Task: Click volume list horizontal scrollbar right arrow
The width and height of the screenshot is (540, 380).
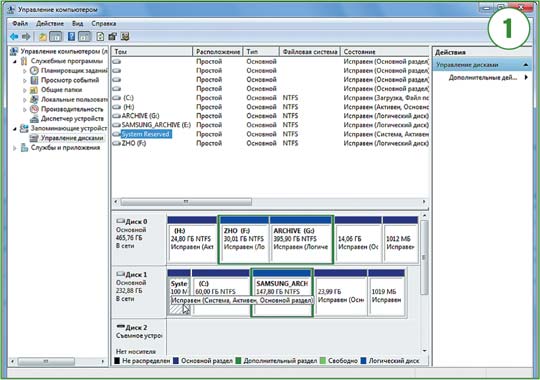Action: click(x=424, y=202)
